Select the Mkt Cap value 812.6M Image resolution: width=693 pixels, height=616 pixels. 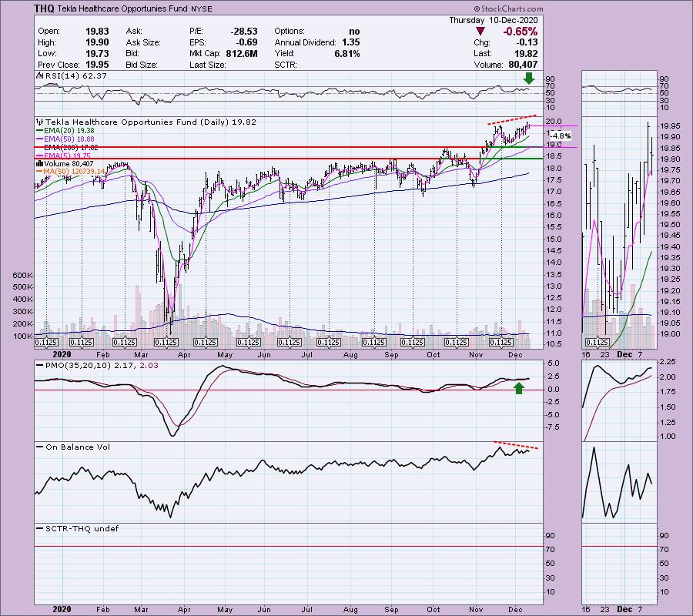tap(241, 53)
